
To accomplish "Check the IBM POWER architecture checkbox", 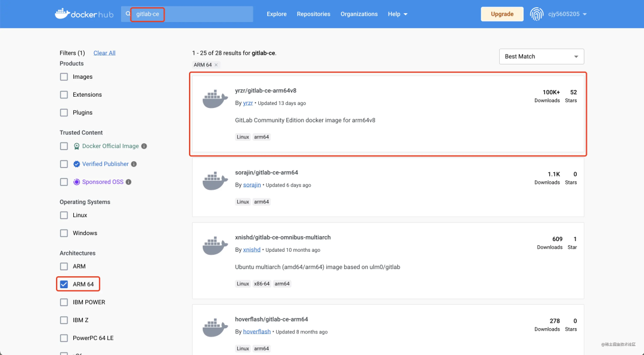I will pos(64,302).
